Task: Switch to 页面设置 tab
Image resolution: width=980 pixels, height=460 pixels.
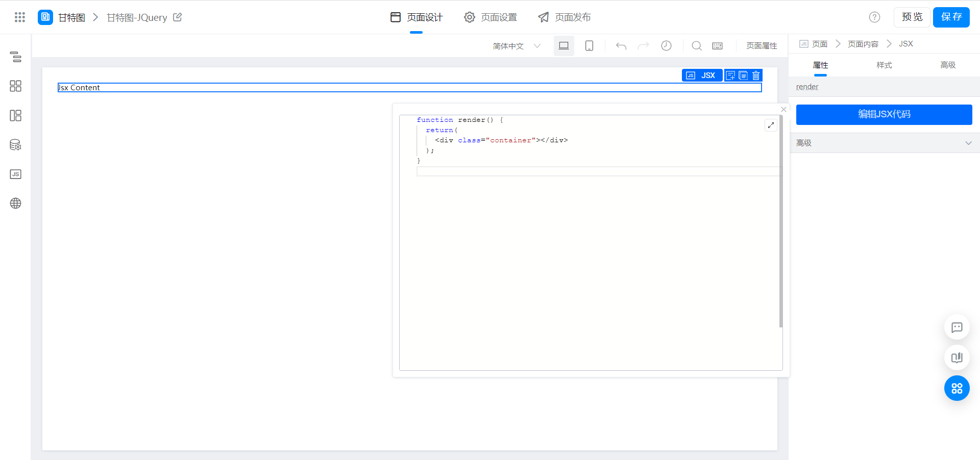Action: pos(491,17)
